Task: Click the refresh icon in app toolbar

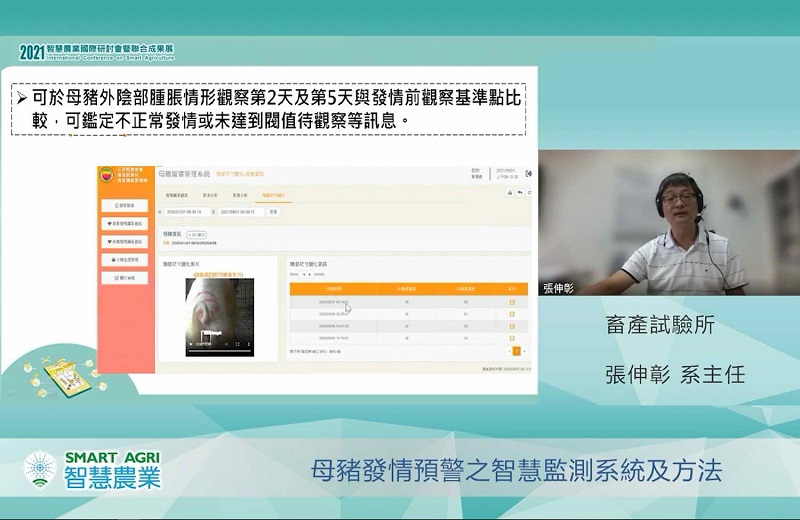Action: (529, 193)
